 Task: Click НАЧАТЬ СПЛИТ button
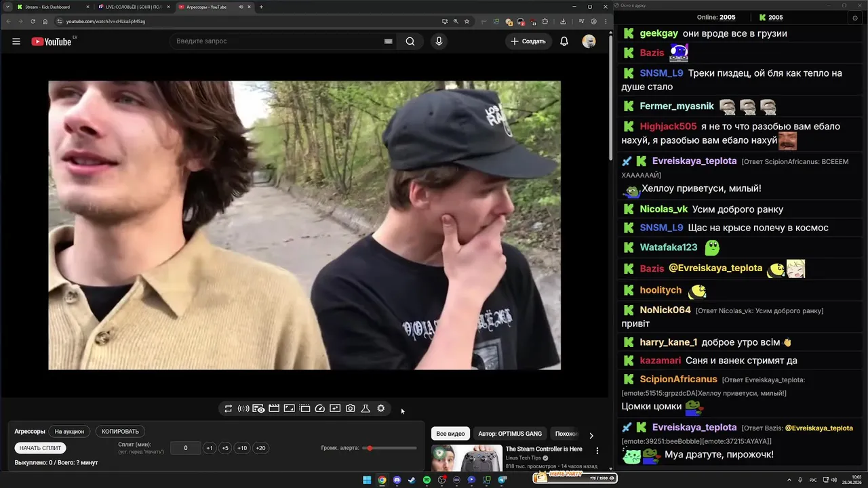pos(40,448)
